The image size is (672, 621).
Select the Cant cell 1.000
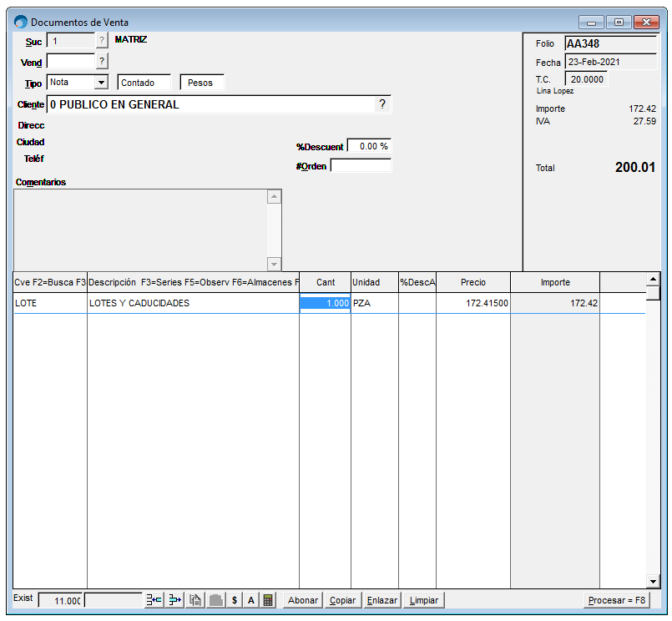[x=326, y=303]
